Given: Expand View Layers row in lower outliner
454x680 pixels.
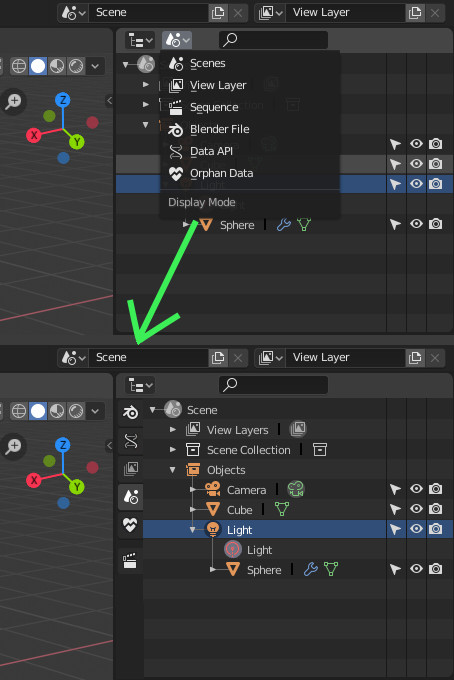Looking at the screenshot, I should pyautogui.click(x=173, y=430).
